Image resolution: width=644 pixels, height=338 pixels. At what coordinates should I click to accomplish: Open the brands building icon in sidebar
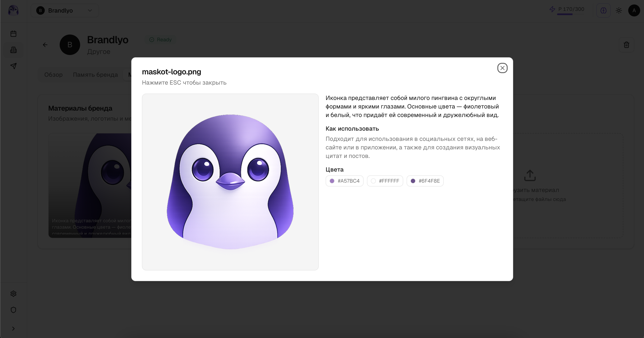(x=13, y=50)
